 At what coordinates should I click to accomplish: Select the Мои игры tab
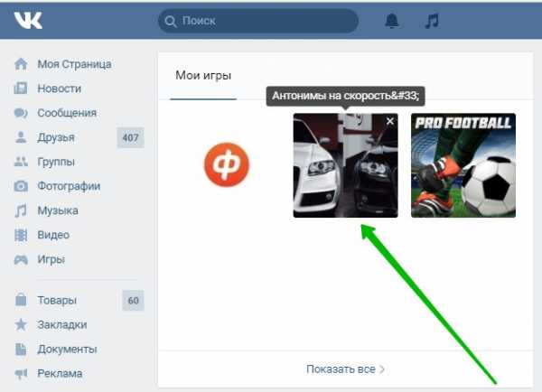tap(203, 75)
